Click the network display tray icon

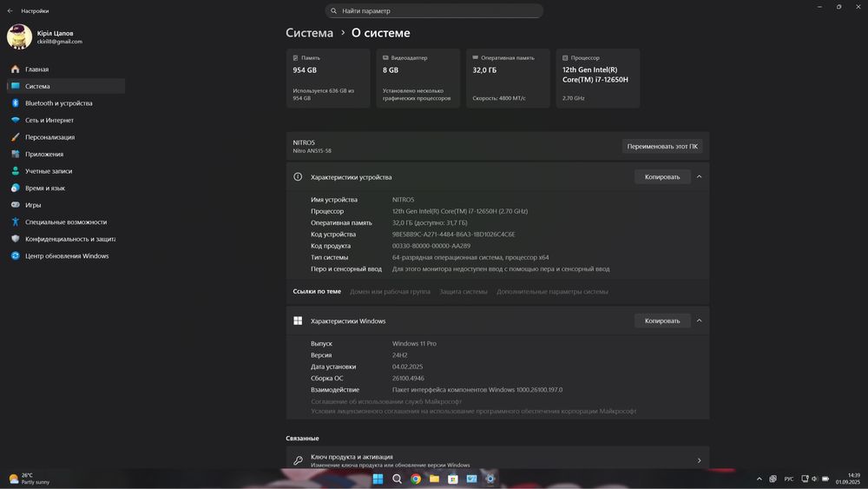[805, 479]
